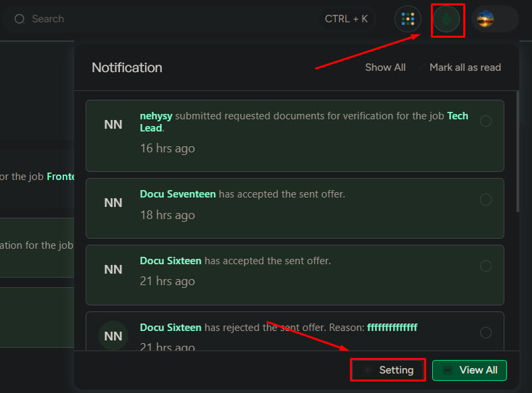Click the CTRL + K shortcut badge
The image size is (532, 393).
pyautogui.click(x=346, y=19)
